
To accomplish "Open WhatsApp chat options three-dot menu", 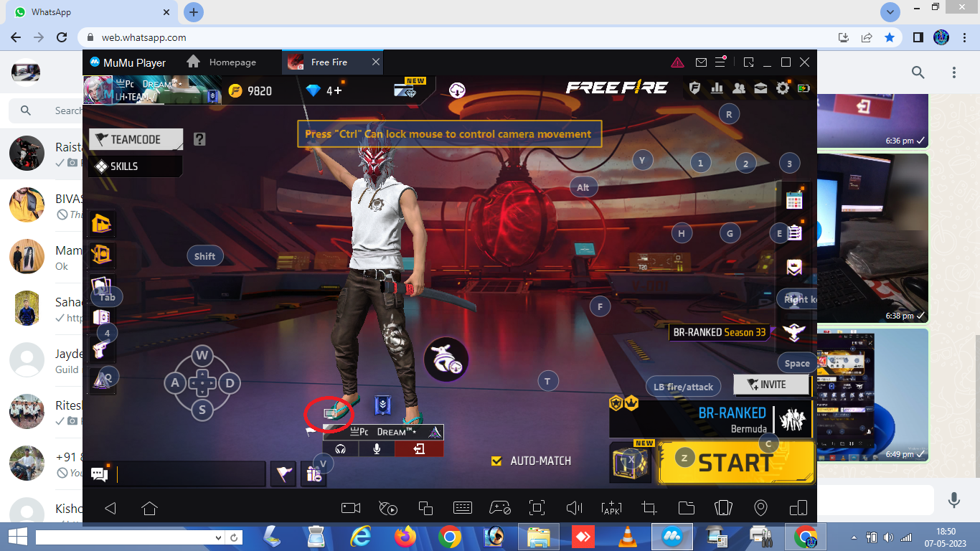I will tap(954, 72).
